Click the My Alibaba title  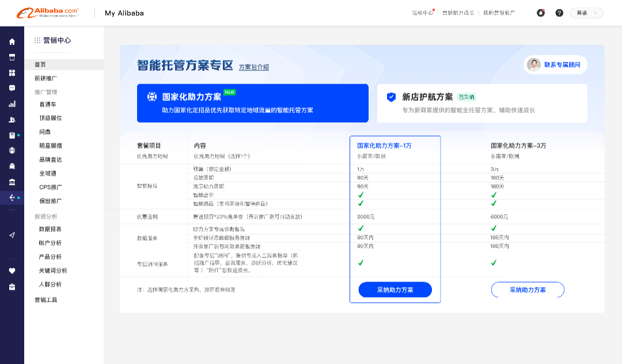(x=124, y=13)
